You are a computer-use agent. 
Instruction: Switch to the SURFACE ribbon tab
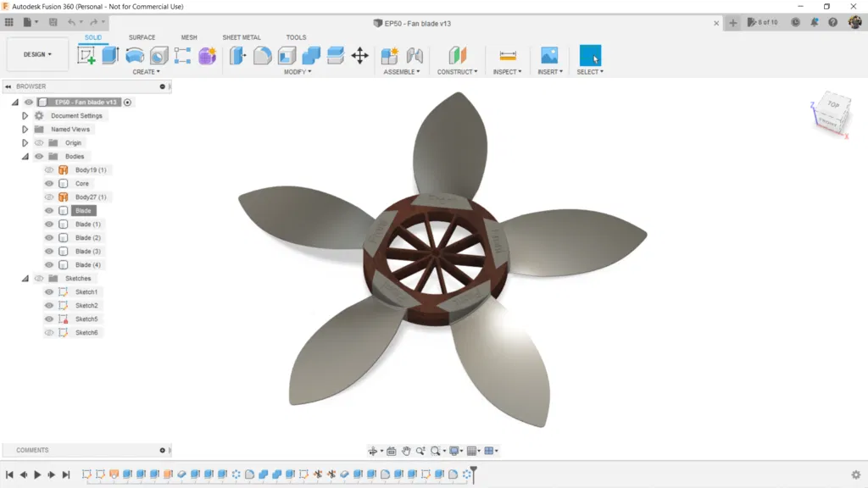tap(142, 37)
